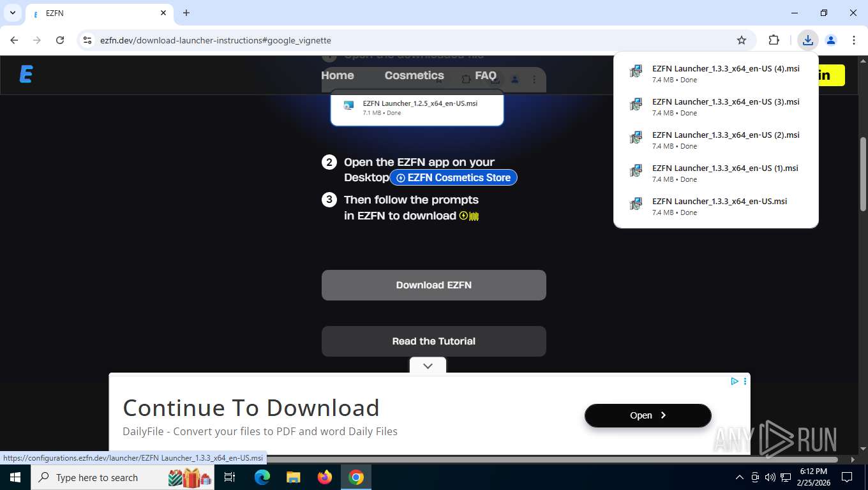Click the AdChoices icon on the ad
The width and height of the screenshot is (868, 490).
pyautogui.click(x=735, y=381)
